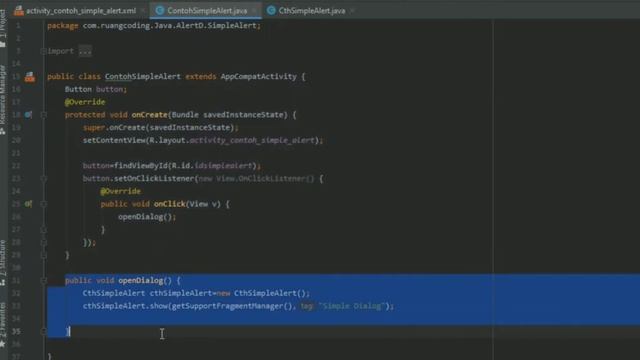Select the ContohSimpleAlert.java tab
Screen dimensions: 640x360
[x=207, y=11]
